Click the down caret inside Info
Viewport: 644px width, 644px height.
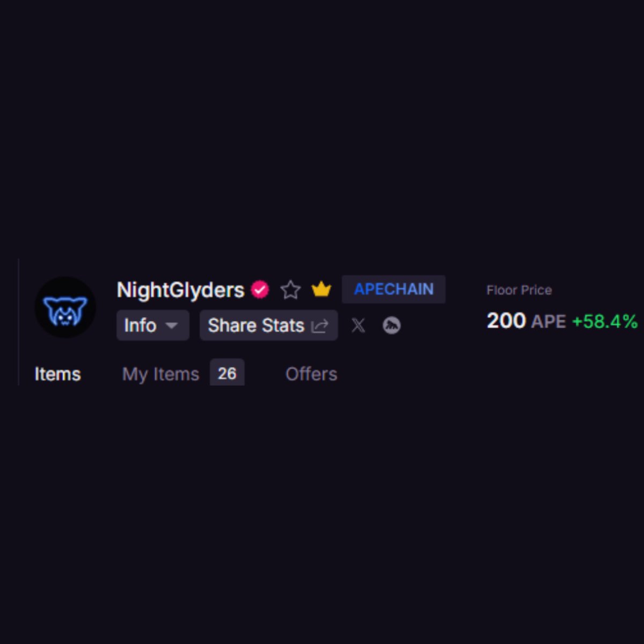172,326
